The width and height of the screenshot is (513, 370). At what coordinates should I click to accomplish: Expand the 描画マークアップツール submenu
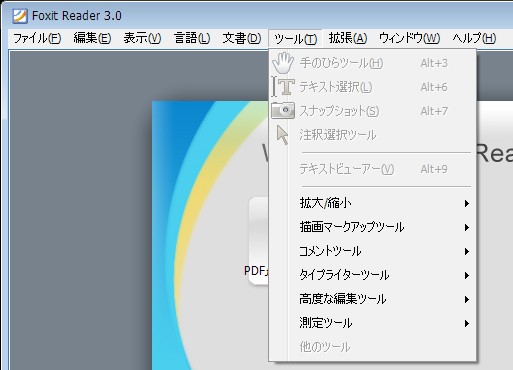tap(372, 227)
